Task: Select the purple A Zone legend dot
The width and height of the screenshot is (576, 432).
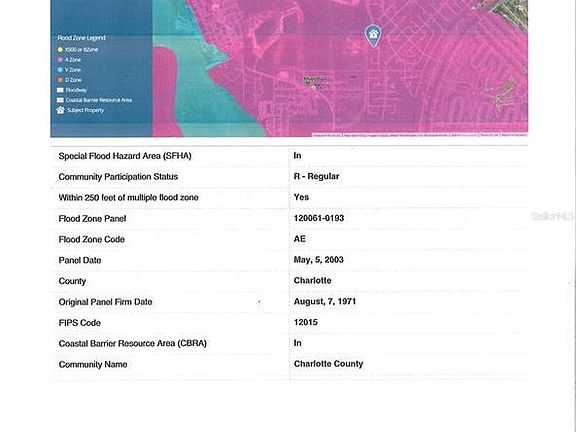Action: (x=60, y=60)
